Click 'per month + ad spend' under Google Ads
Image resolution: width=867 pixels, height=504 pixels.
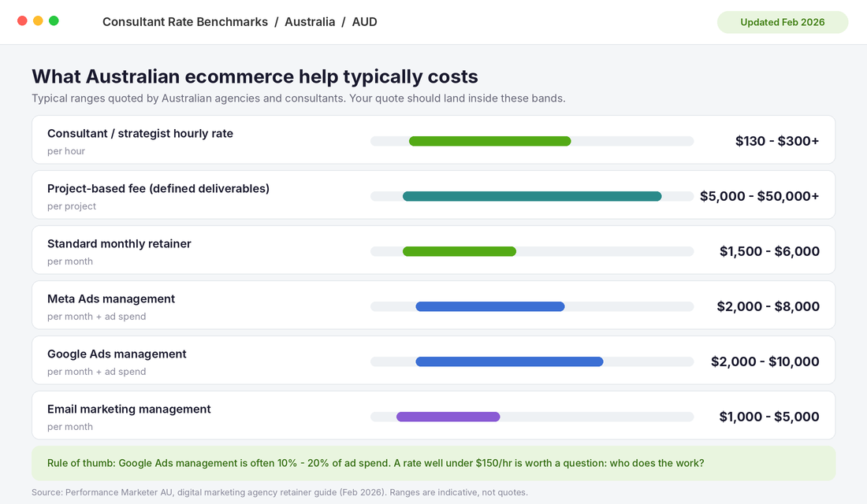pyautogui.click(x=97, y=372)
